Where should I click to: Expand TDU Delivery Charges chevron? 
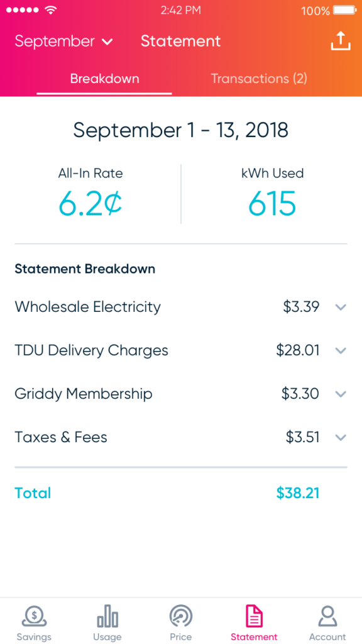point(341,350)
